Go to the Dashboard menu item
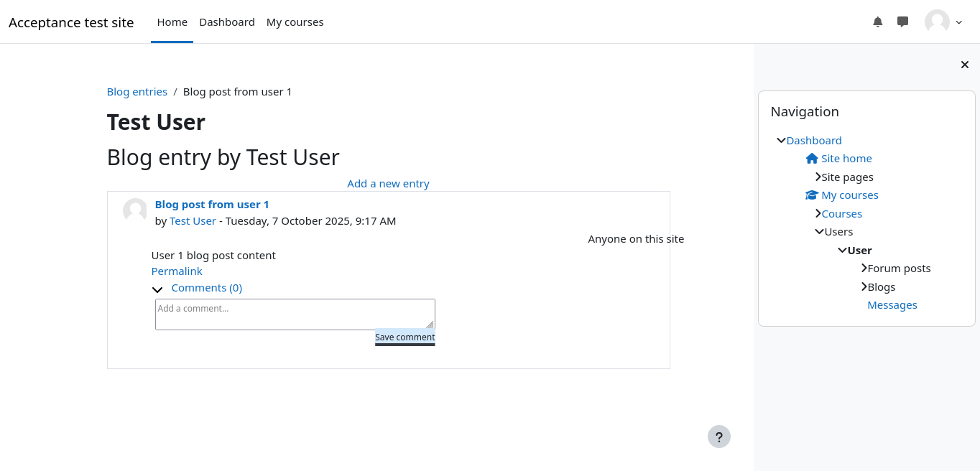This screenshot has height=471, width=980. pyautogui.click(x=227, y=22)
